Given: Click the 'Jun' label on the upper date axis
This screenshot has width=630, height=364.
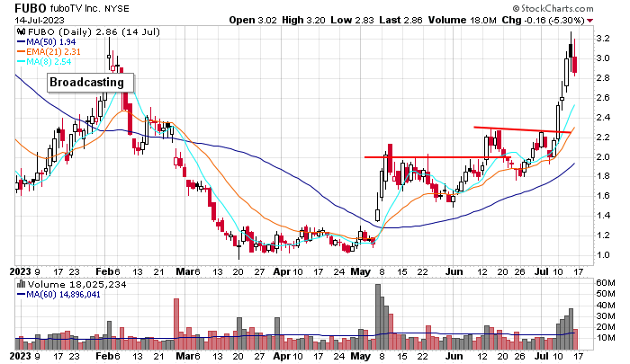Looking at the screenshot, I should click(454, 271).
